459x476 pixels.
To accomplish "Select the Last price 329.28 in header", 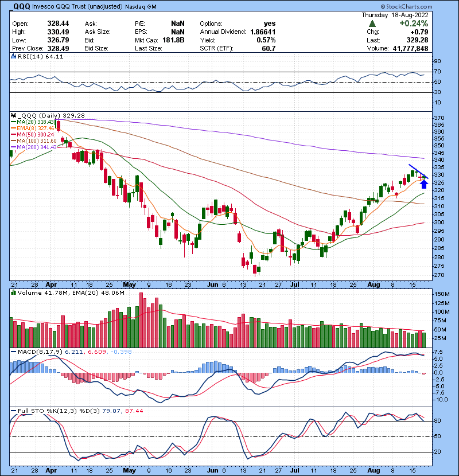I will click(x=417, y=40).
